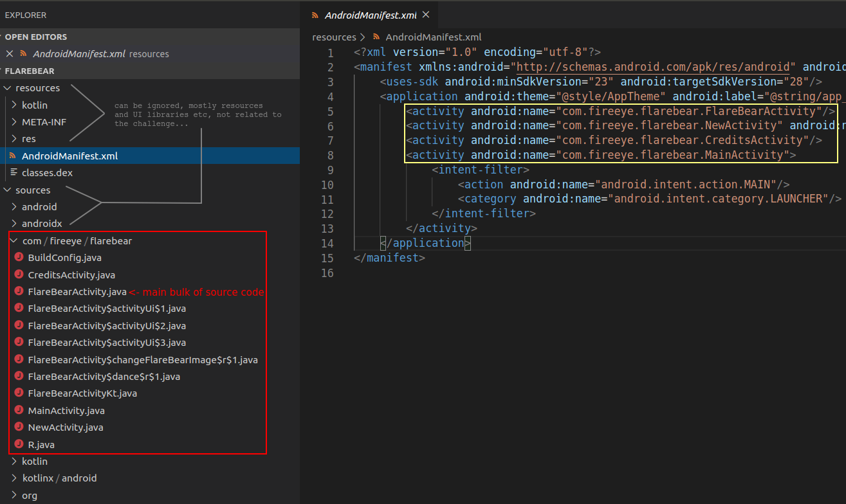Open BuildConfig.java
This screenshot has width=846, height=504.
pyautogui.click(x=65, y=257)
